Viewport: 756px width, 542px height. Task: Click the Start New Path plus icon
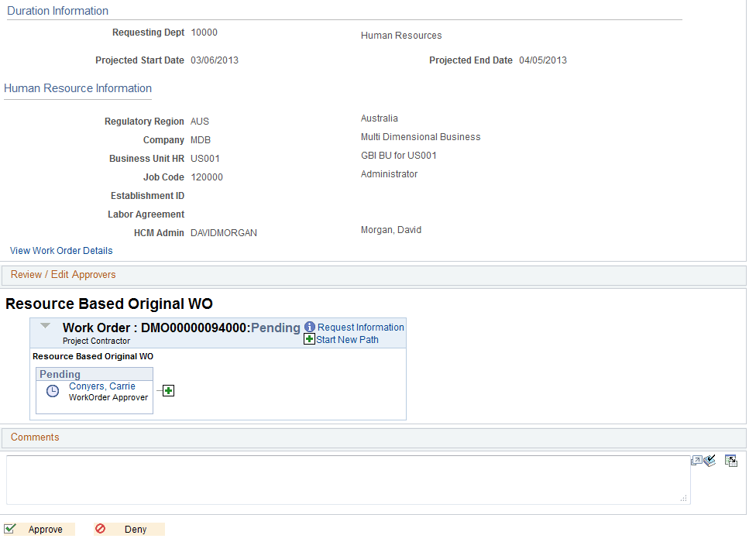309,339
